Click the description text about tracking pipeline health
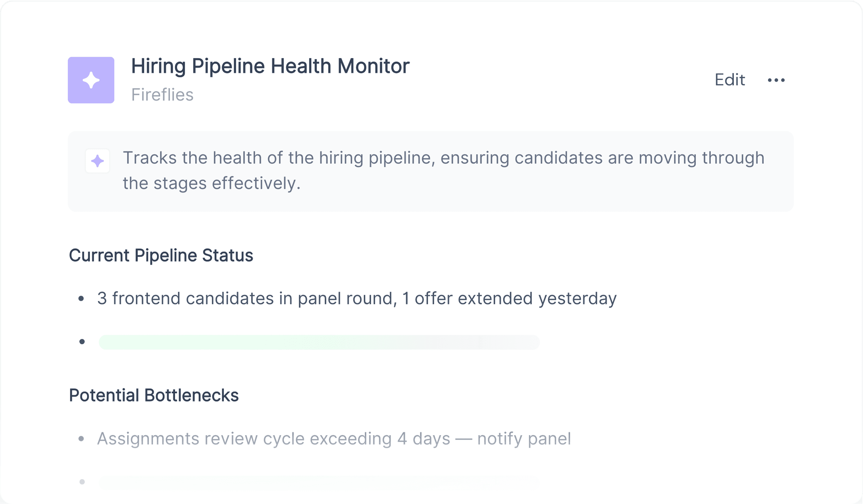863x504 pixels. pos(443,170)
